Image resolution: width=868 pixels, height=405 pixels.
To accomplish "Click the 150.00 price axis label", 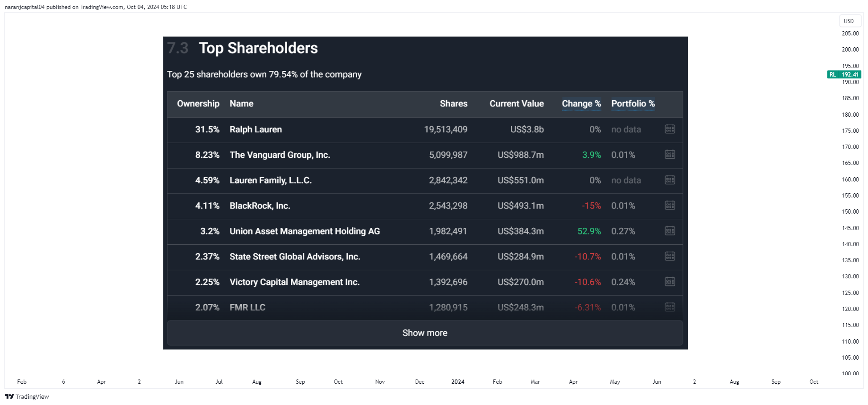I will coord(850,212).
